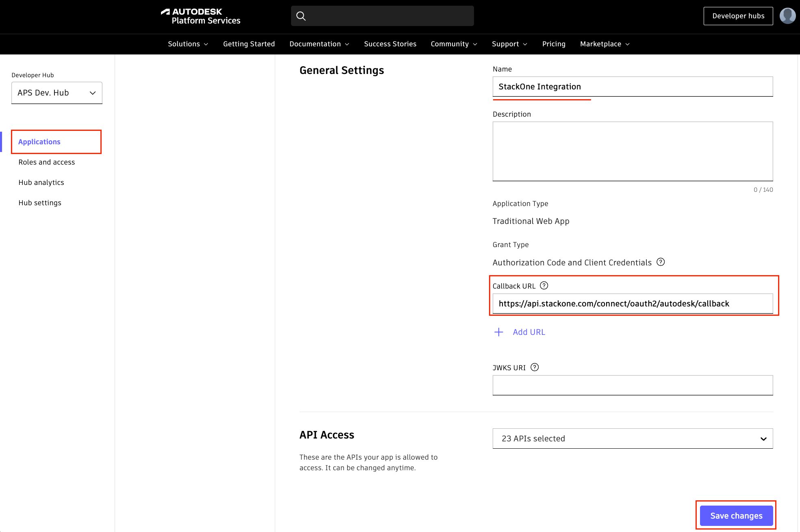Click the Description text area
Screen dimensions: 800x532
pos(633,151)
